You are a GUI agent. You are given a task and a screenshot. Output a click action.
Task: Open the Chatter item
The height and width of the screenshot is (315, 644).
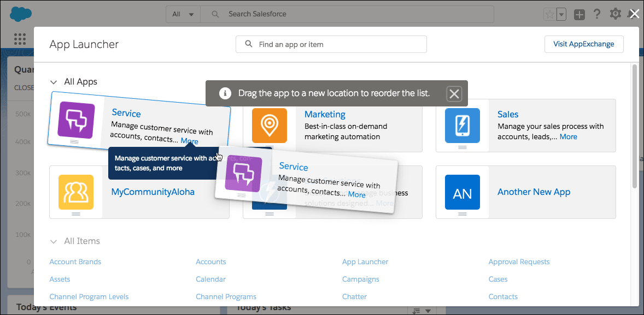(x=354, y=296)
